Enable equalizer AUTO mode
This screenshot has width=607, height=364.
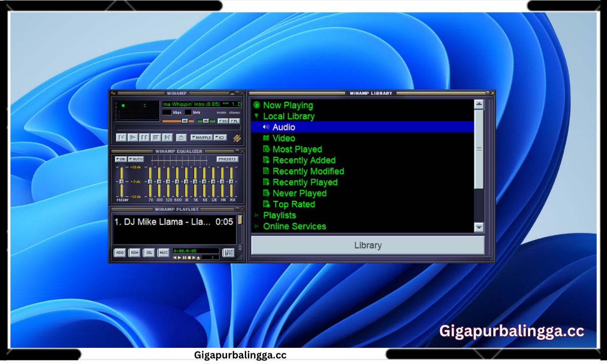coord(136,159)
